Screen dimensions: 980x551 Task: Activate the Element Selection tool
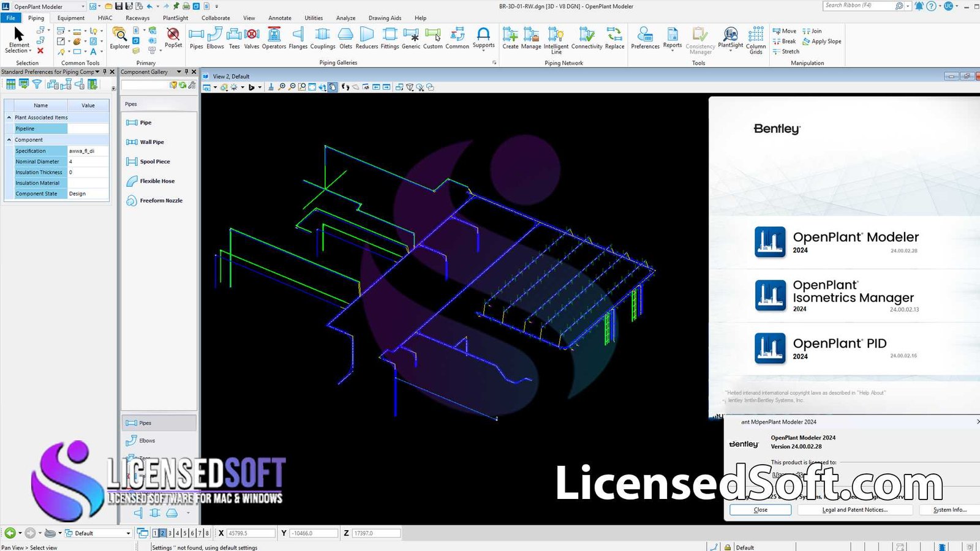point(19,39)
